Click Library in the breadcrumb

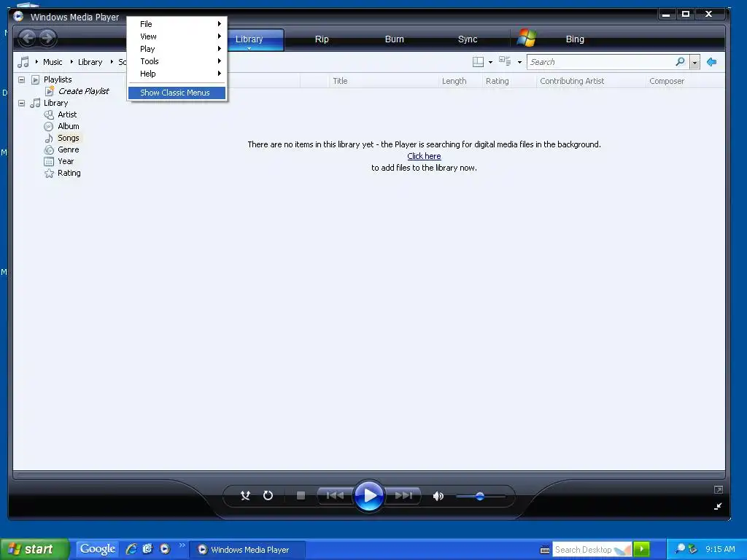tap(90, 62)
